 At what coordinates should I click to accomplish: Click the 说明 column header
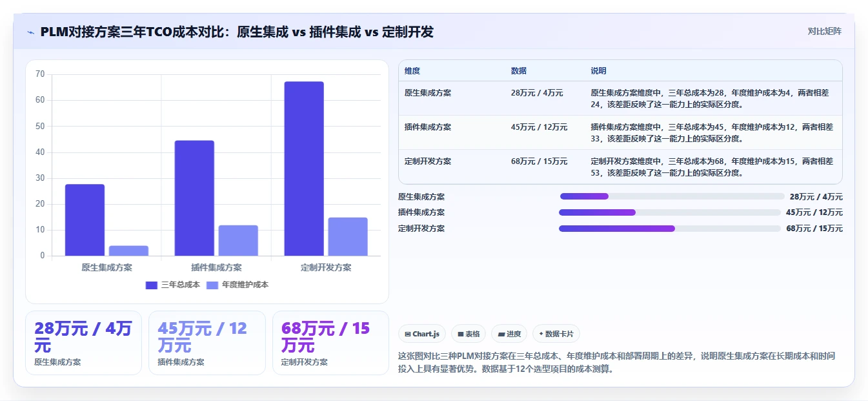click(598, 71)
